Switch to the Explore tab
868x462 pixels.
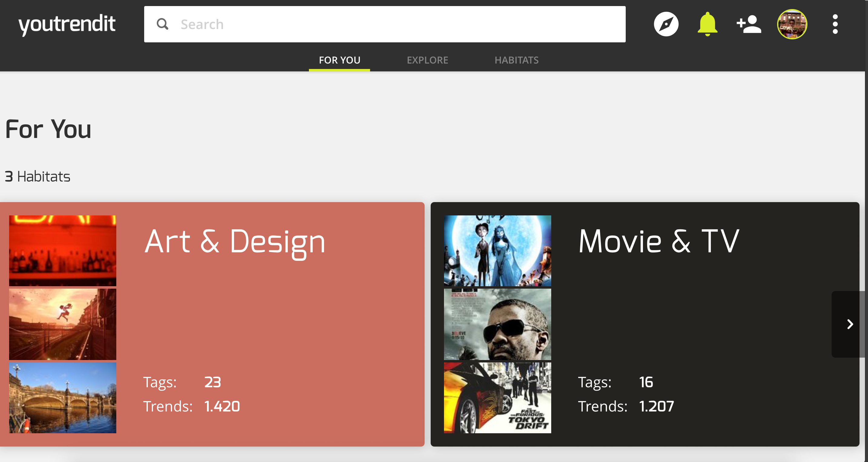(x=427, y=60)
